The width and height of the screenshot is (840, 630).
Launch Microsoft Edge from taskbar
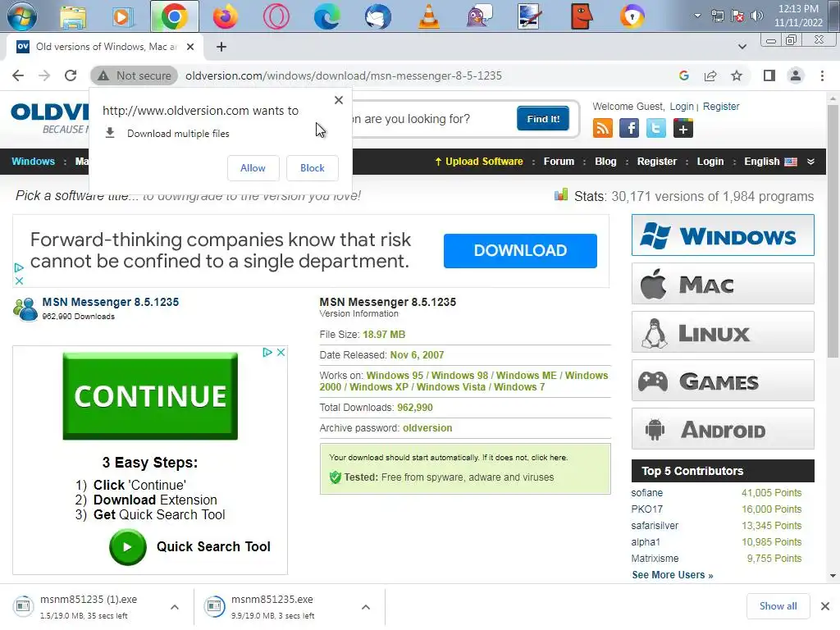[x=326, y=16]
